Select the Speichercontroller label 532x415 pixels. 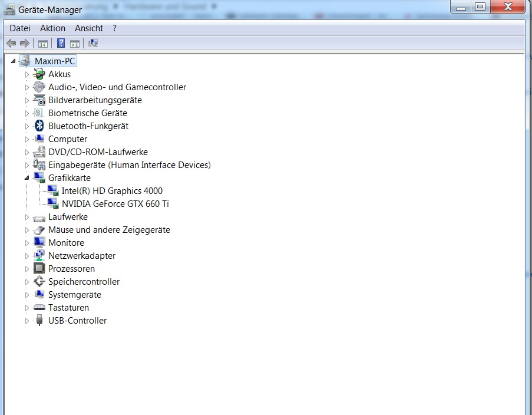point(84,282)
